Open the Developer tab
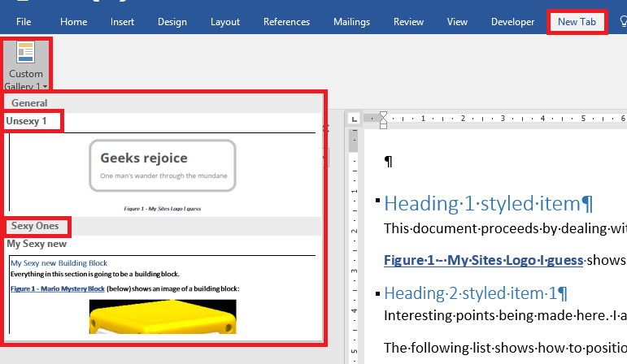Viewport: 627px width, 364px height. (x=513, y=22)
